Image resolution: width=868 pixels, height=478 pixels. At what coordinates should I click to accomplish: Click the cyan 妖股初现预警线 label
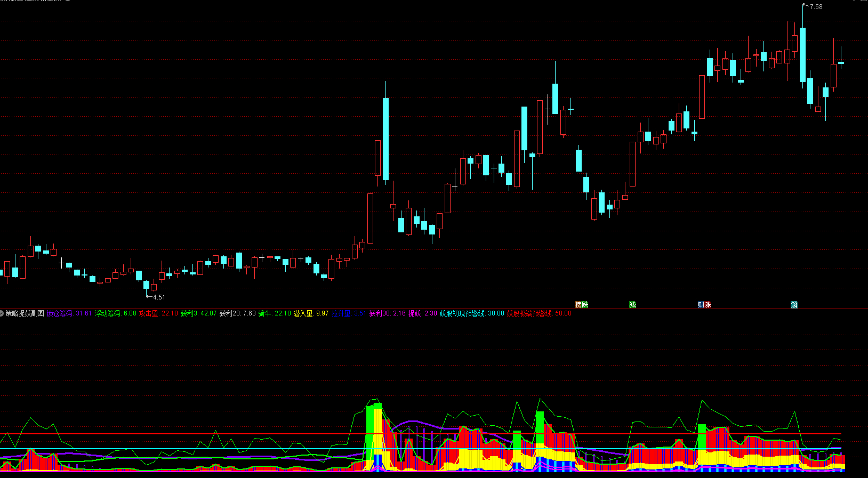[462, 313]
